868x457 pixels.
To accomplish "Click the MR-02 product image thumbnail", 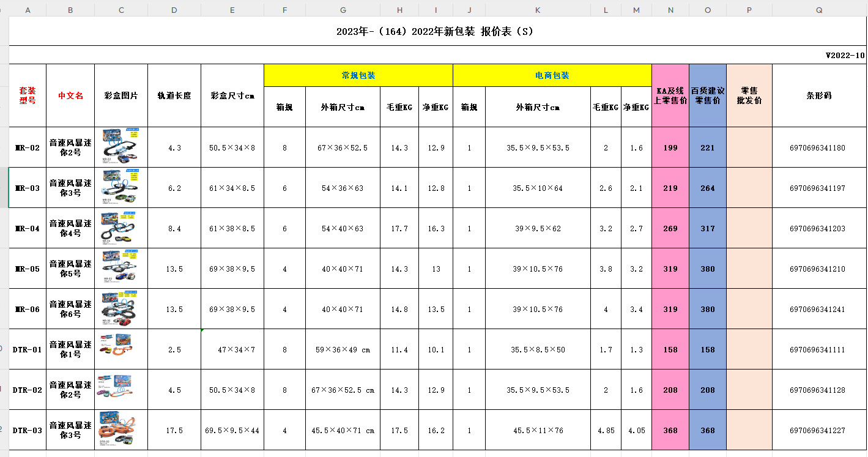I will [121, 147].
